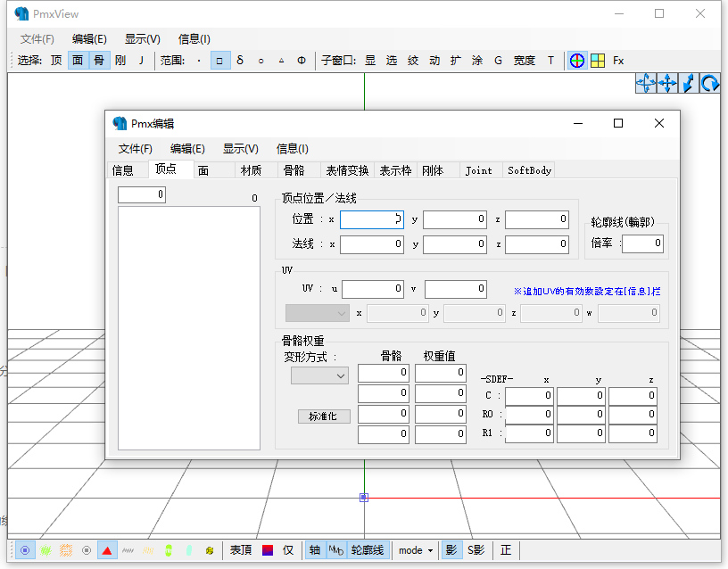The image size is (728, 569).
Task: Select the delta range mode icon
Action: 240,61
